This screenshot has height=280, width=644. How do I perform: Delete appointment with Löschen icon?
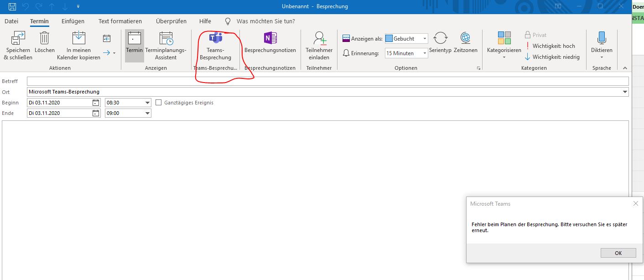(x=44, y=38)
